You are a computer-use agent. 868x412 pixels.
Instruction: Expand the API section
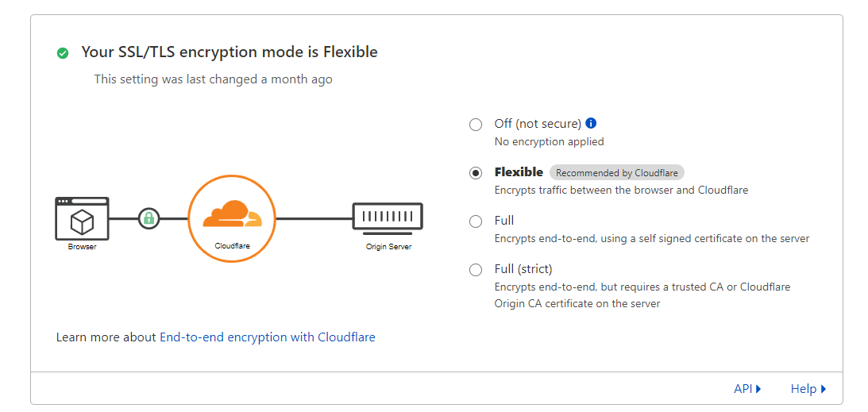point(747,389)
